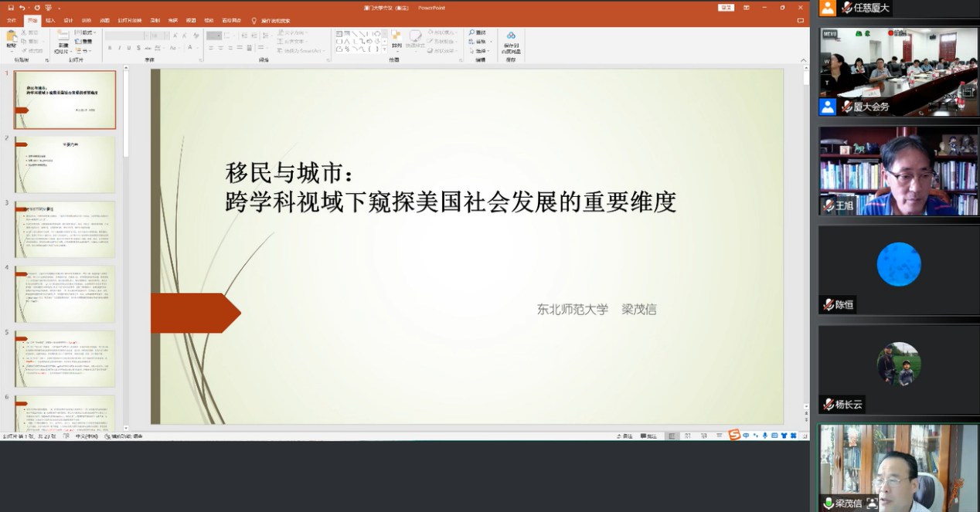
Task: Open the Insert ribbon tab
Action: click(50, 21)
